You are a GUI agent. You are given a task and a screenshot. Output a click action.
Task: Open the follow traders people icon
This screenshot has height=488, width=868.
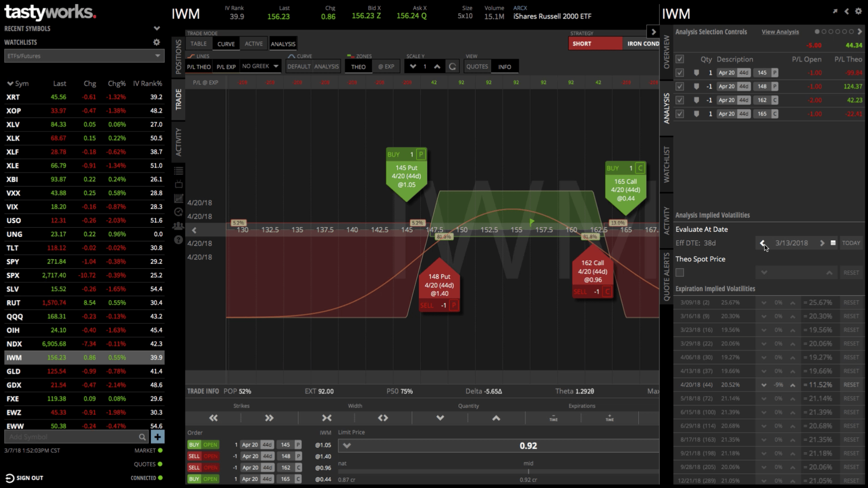pyautogui.click(x=178, y=226)
